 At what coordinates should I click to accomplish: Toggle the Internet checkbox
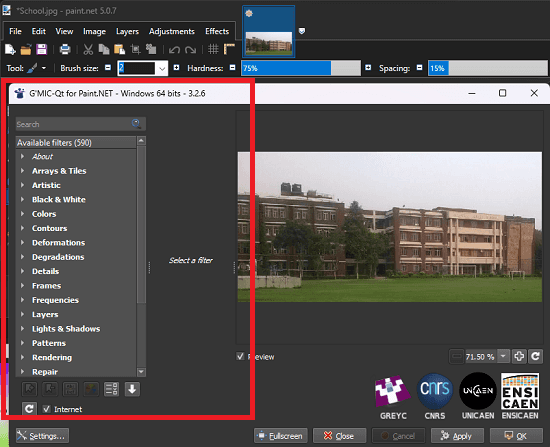(x=46, y=409)
